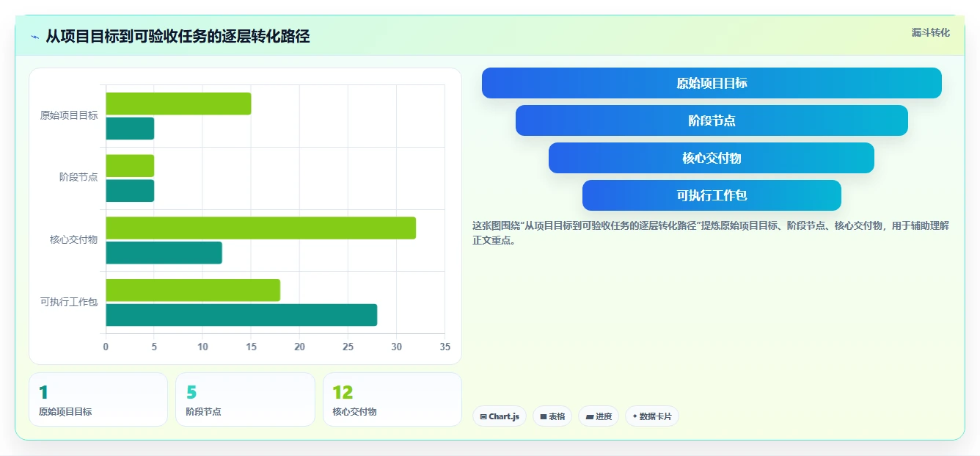Click the chart y-axis label 可执行工作包
This screenshot has height=456, width=980.
pos(69,302)
